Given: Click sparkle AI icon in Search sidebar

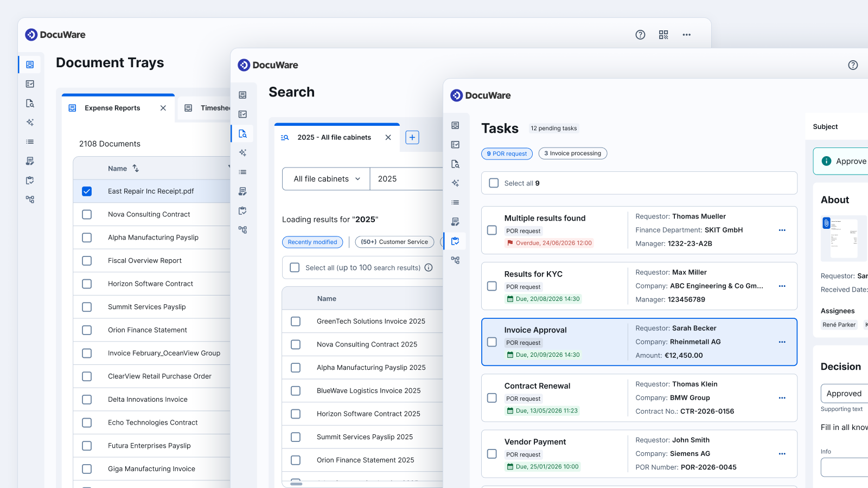Looking at the screenshot, I should (x=242, y=153).
